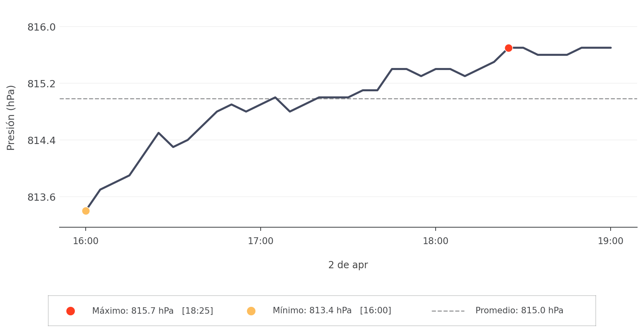Image resolution: width=644 pixels, height=333 pixels.
Task: Toggle the Mínimo: 813.4 hPa legend entry
Action: click(331, 310)
